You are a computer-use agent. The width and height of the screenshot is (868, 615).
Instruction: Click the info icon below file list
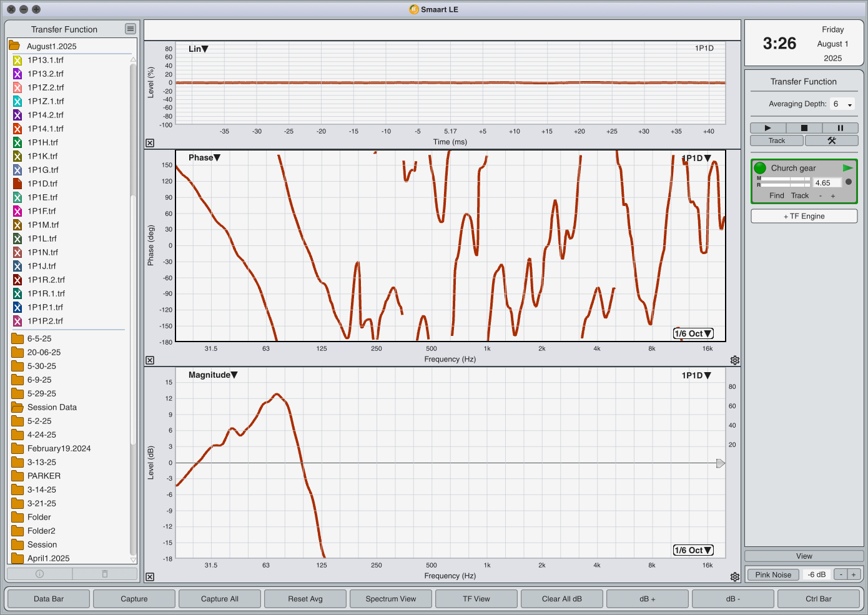click(39, 574)
